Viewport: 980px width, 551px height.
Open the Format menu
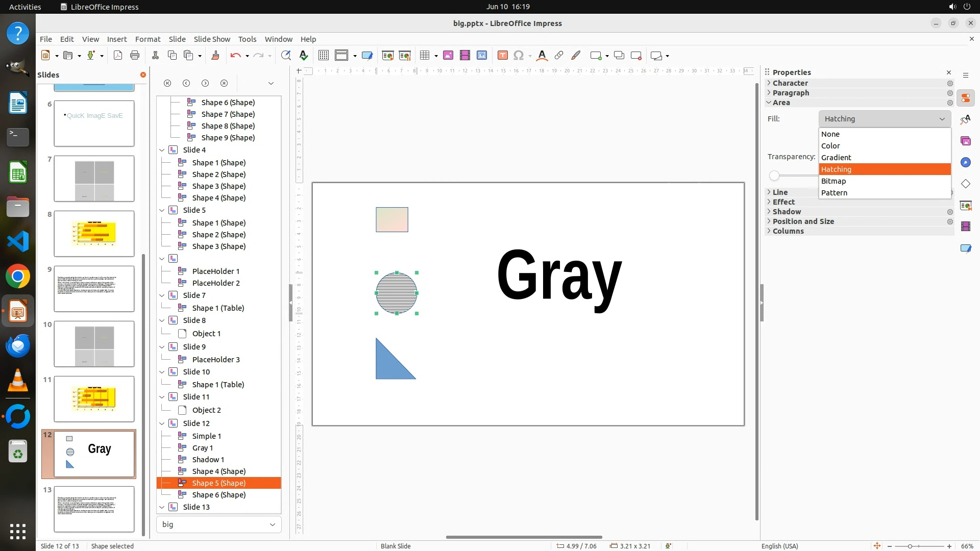(x=148, y=39)
